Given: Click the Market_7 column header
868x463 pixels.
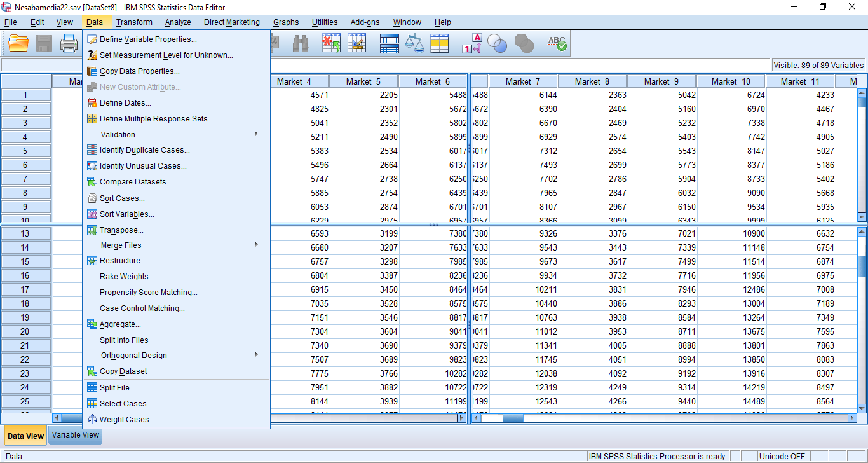Looking at the screenshot, I should pos(524,81).
